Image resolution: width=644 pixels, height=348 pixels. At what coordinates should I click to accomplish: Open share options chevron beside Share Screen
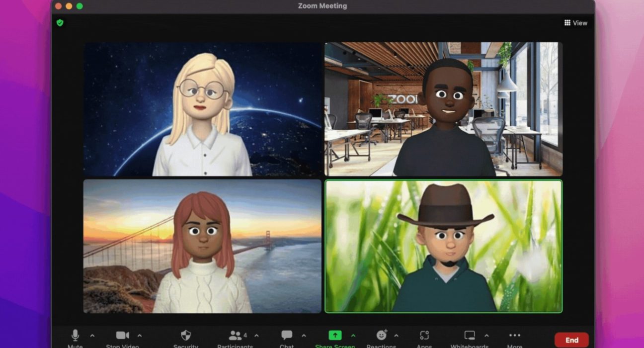point(353,336)
